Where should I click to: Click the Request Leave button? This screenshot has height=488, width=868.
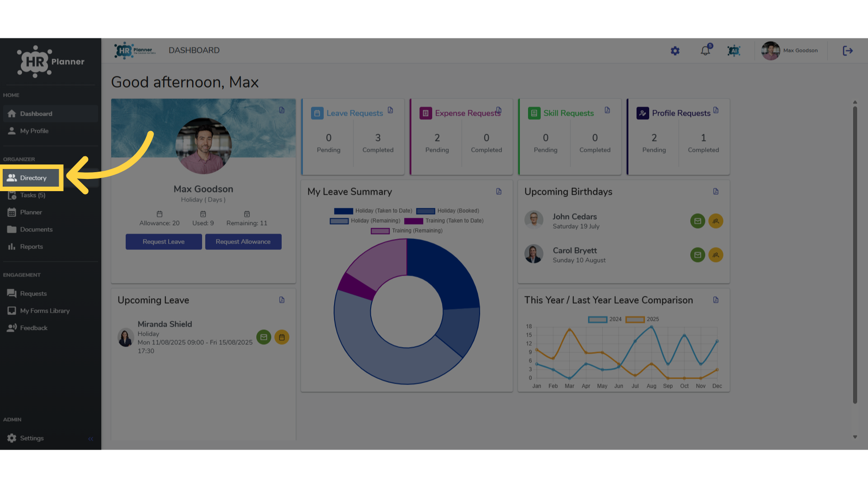[164, 242]
